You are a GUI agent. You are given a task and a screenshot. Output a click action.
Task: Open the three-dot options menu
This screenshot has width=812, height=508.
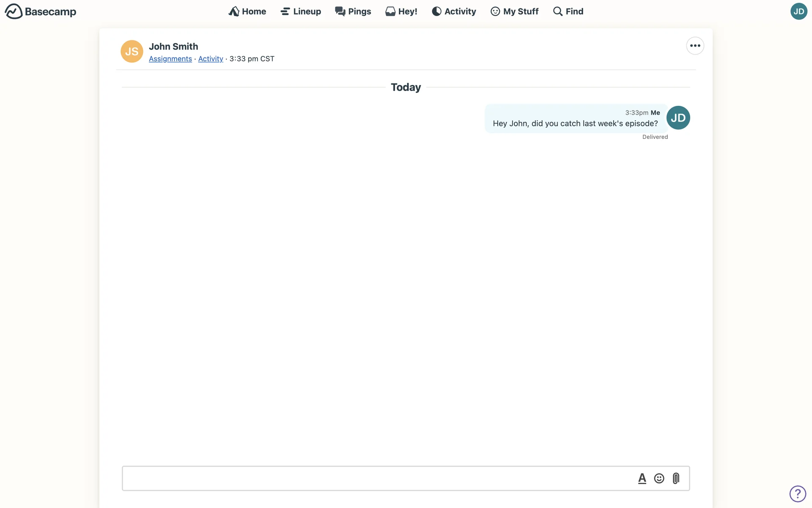(695, 46)
